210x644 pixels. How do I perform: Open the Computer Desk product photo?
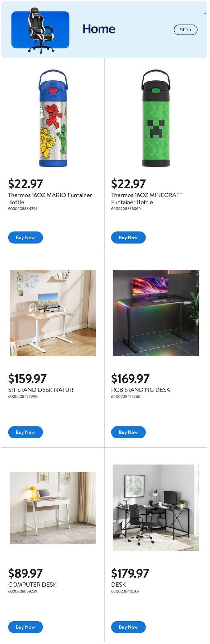click(x=53, y=508)
